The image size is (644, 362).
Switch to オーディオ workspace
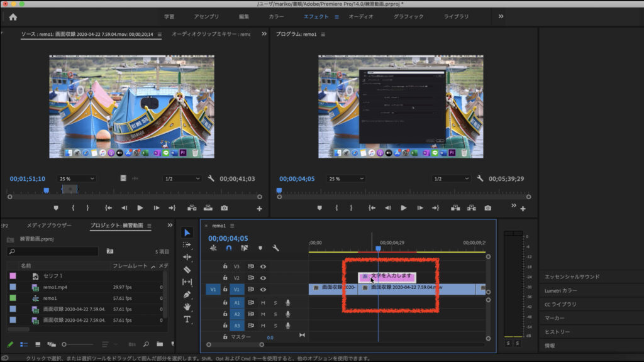[x=361, y=17]
